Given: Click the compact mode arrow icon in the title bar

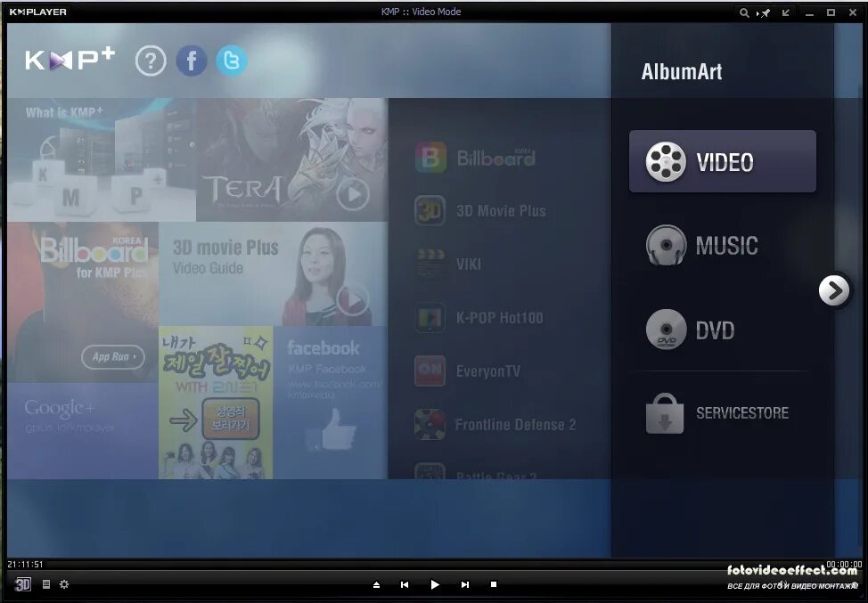Looking at the screenshot, I should click(785, 12).
